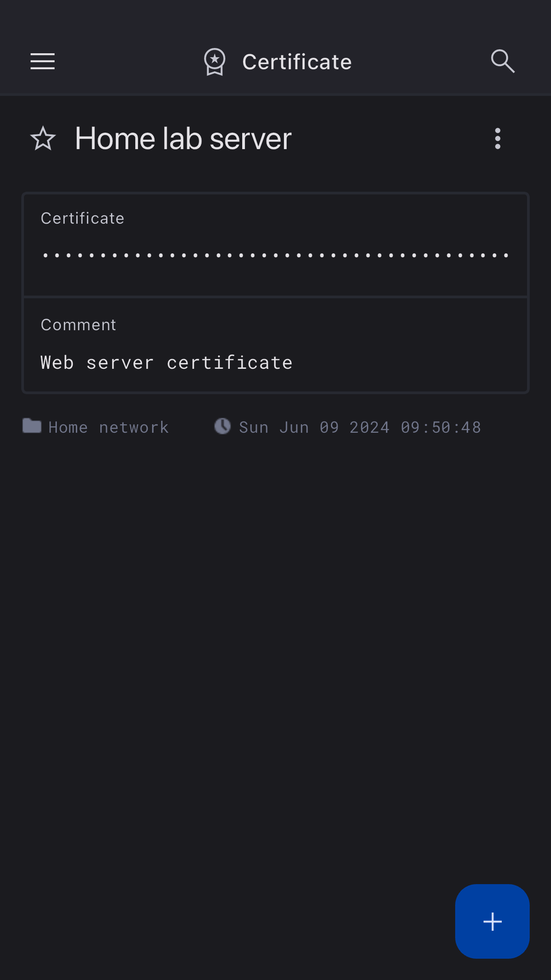Click the Sun Jun 09 2024 timestamp
The image size is (551, 980).
[360, 427]
